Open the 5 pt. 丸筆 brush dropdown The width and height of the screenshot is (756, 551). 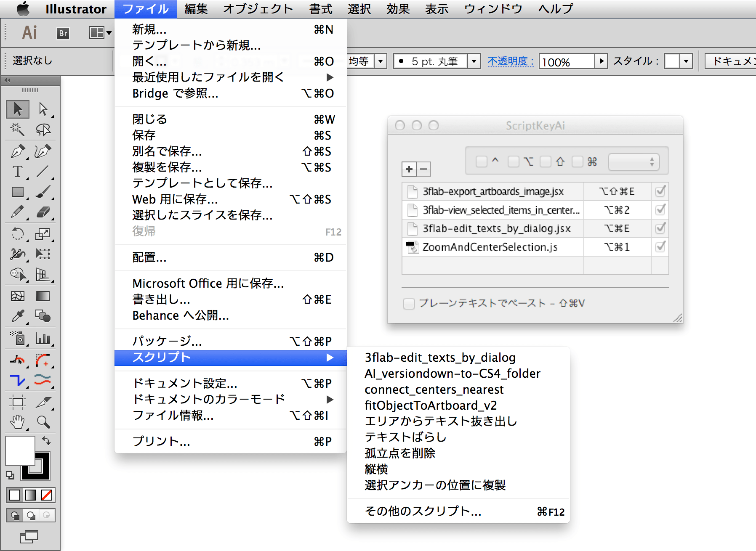[x=474, y=61]
